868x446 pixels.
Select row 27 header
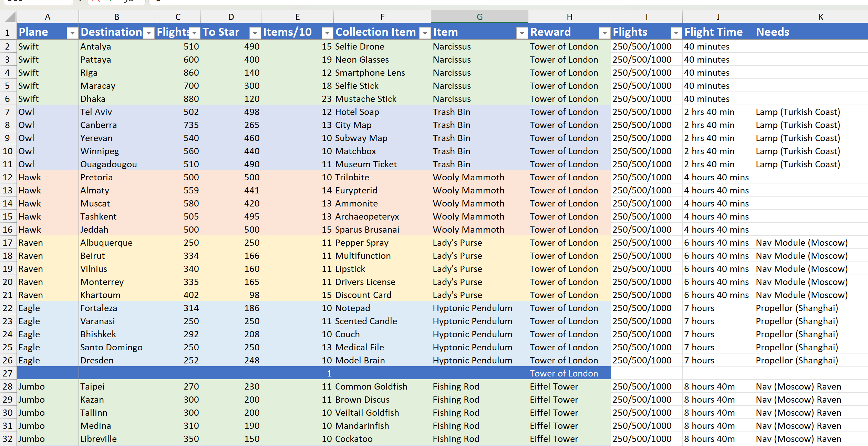coord(8,373)
